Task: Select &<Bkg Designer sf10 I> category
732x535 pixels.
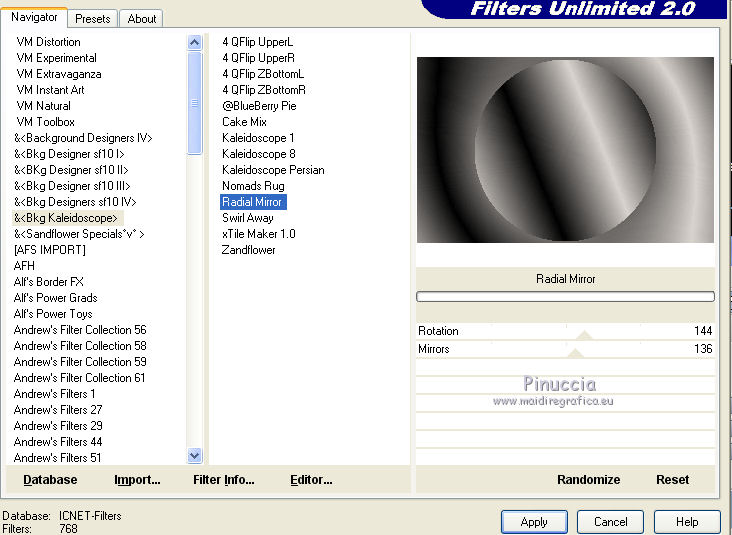Action: [x=69, y=154]
